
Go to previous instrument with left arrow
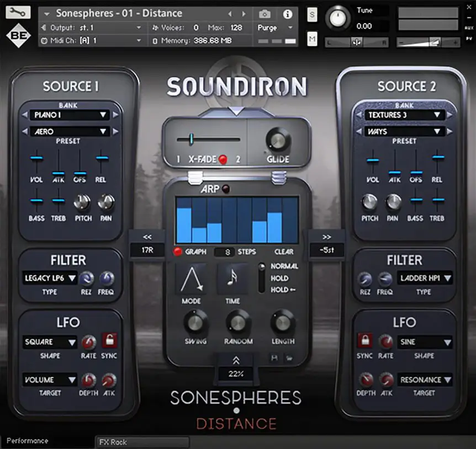(230, 14)
